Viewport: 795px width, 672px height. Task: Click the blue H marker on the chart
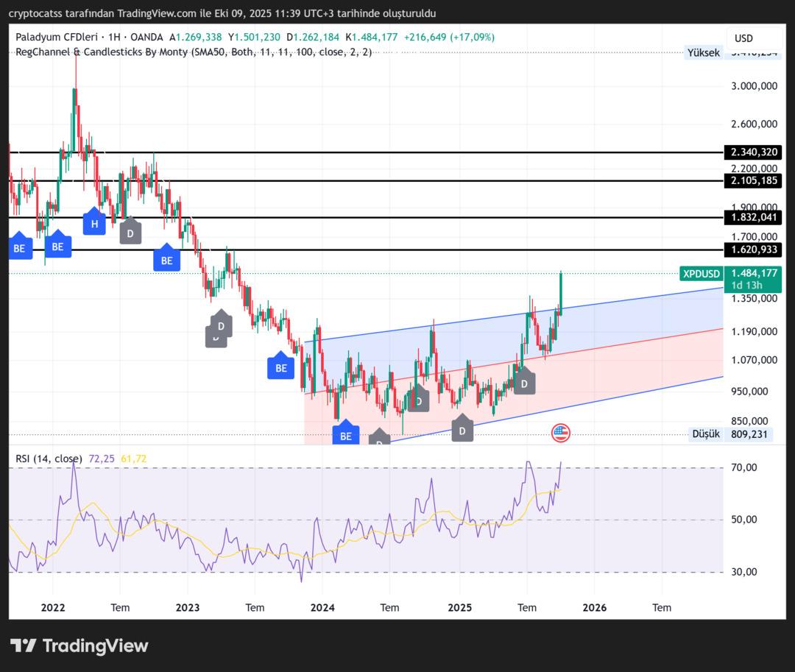click(x=94, y=222)
